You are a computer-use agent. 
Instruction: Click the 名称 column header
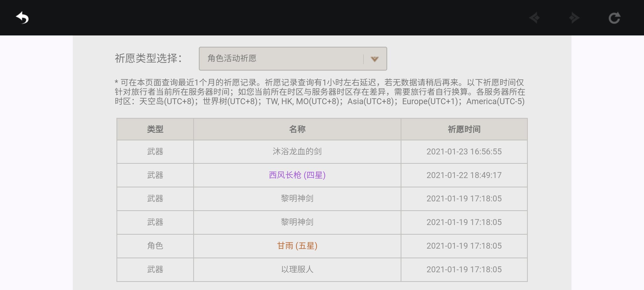click(x=297, y=129)
